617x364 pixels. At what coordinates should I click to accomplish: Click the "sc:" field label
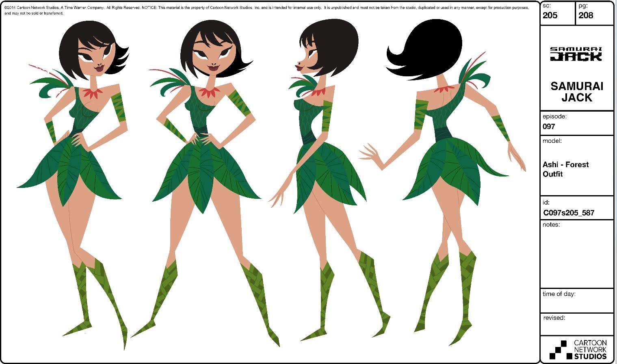(547, 6)
